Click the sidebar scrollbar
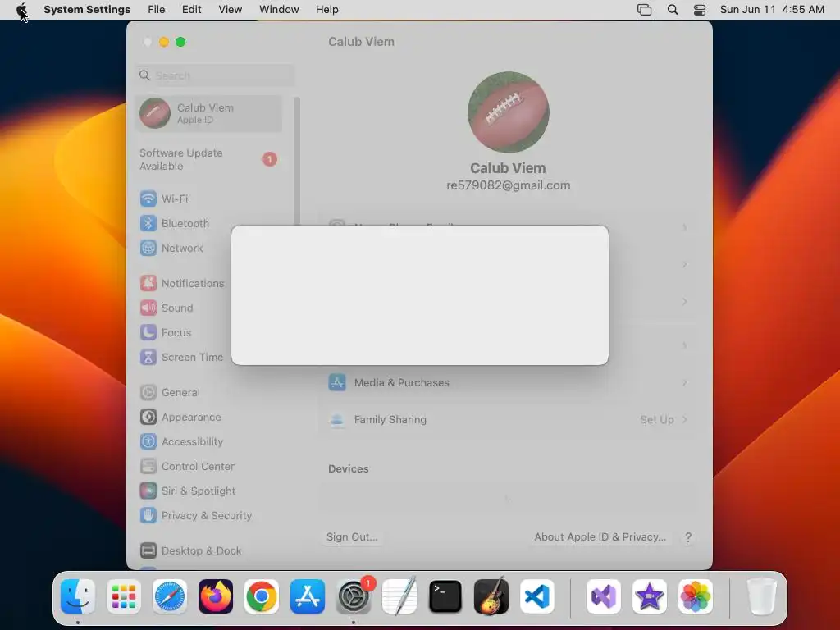Image resolution: width=840 pixels, height=630 pixels. pos(297,161)
